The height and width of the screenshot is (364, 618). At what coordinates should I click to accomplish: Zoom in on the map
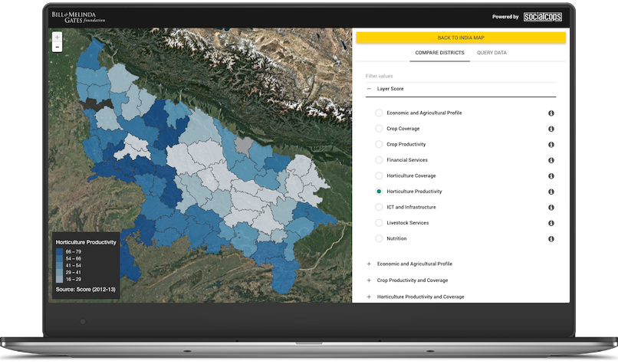coord(58,37)
